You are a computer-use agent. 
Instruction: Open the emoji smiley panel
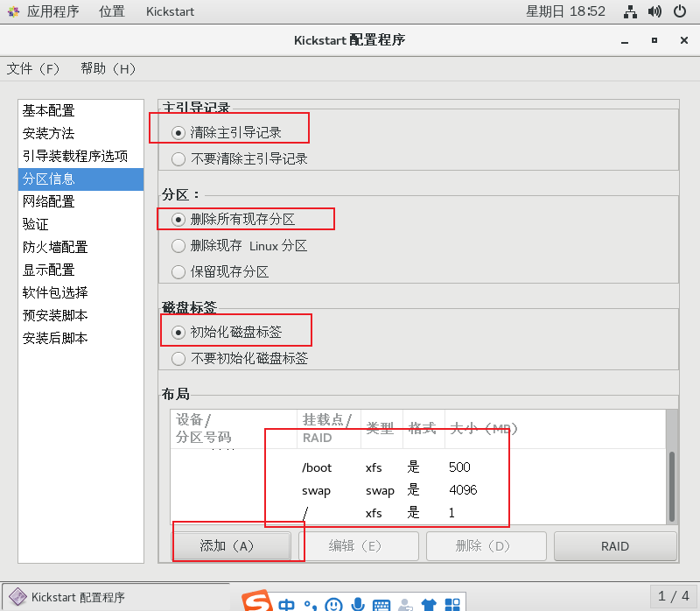click(x=333, y=605)
